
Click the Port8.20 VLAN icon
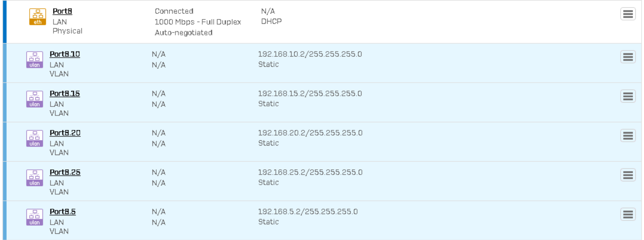tap(34, 138)
